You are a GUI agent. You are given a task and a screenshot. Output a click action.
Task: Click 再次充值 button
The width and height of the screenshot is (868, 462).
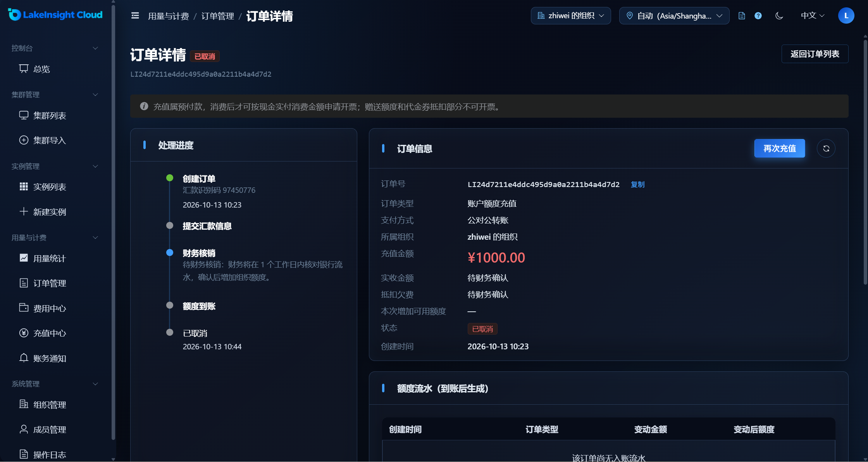pyautogui.click(x=779, y=148)
